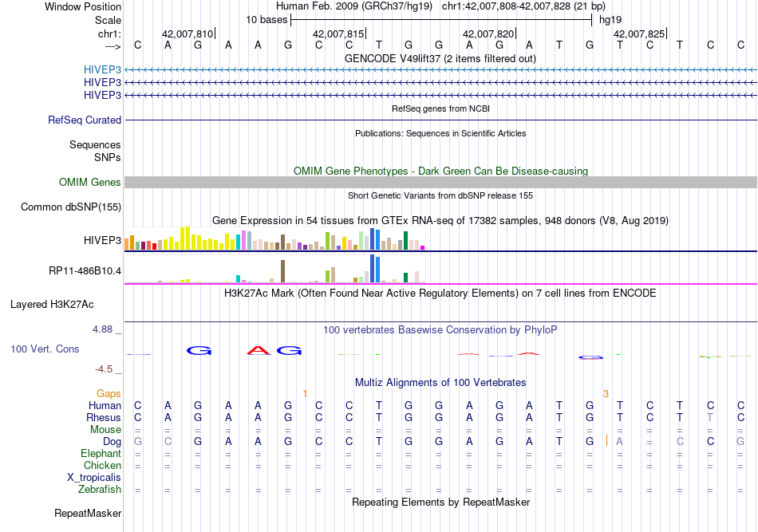This screenshot has height=532, width=758.
Task: Click the orange gap number 1
Action: [305, 394]
